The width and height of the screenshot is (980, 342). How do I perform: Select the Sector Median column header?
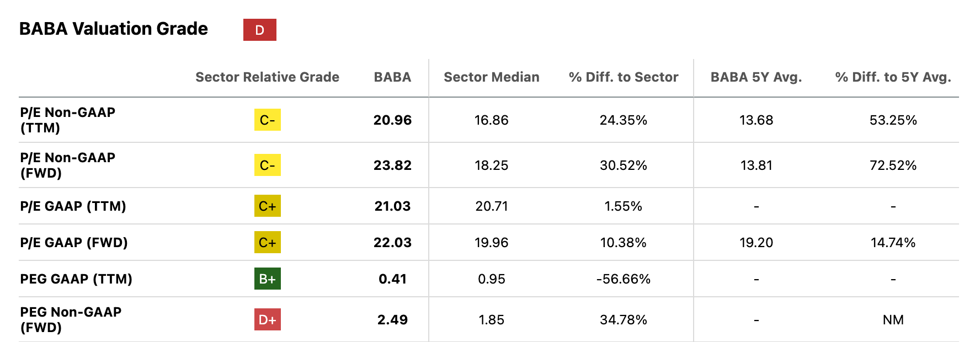(491, 77)
